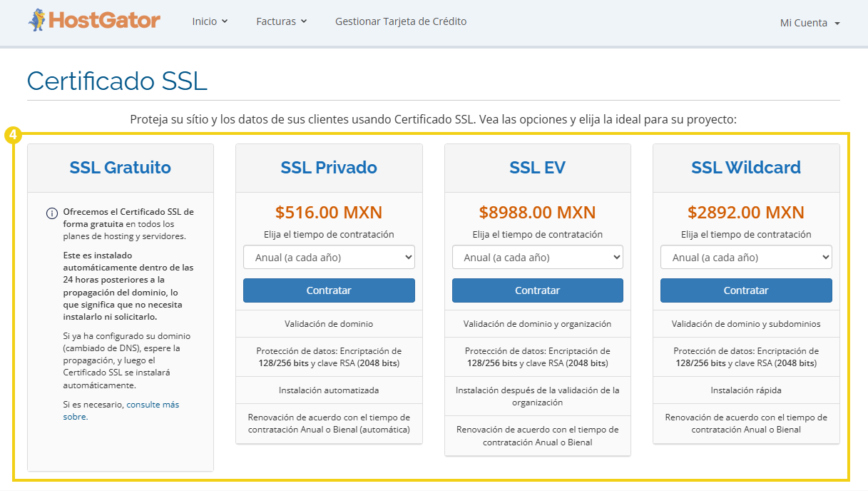Click the SSL EV card title
This screenshot has height=491, width=868.
(538, 168)
